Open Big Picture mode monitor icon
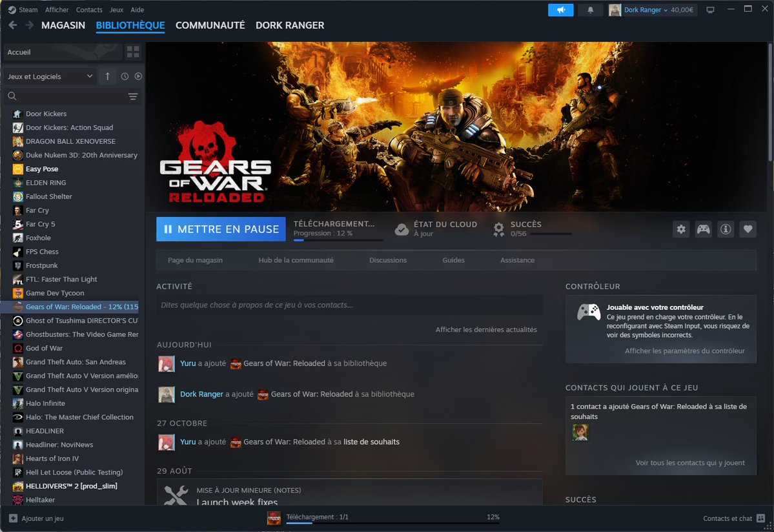Viewport: 774px width, 532px height. tap(710, 10)
